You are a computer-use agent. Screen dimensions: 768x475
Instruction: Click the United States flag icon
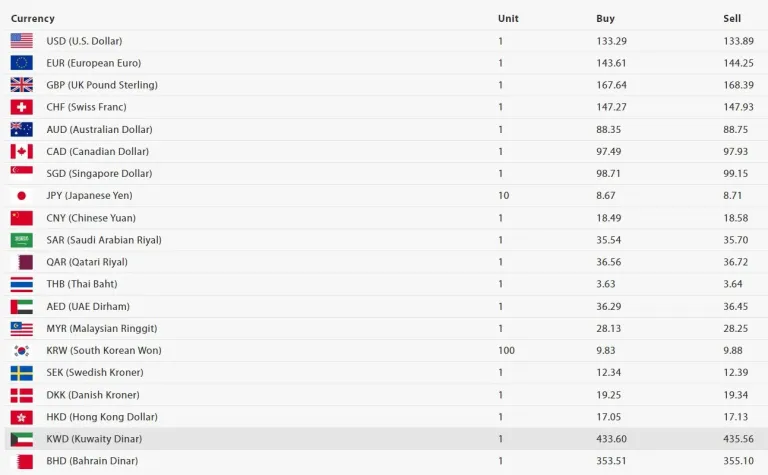pos(21,41)
